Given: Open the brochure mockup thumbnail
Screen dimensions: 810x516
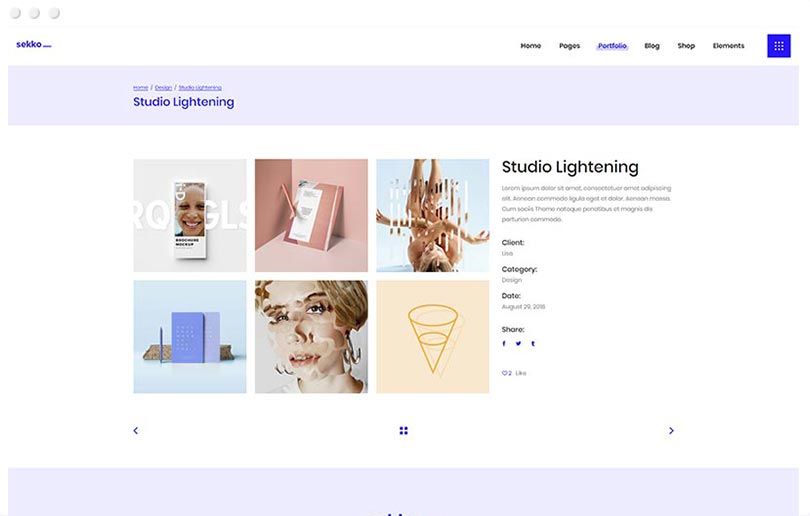Looking at the screenshot, I should click(190, 215).
